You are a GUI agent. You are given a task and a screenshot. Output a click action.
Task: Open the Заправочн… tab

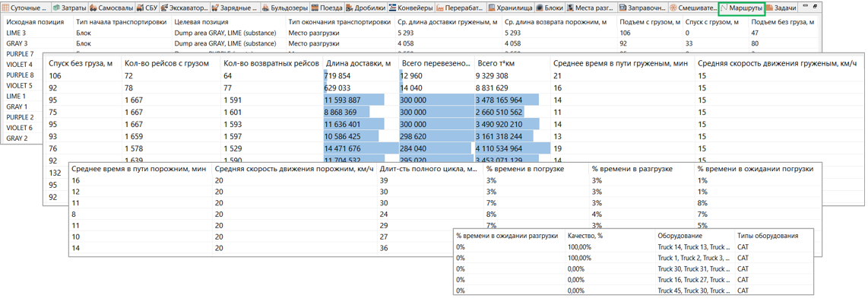click(641, 8)
